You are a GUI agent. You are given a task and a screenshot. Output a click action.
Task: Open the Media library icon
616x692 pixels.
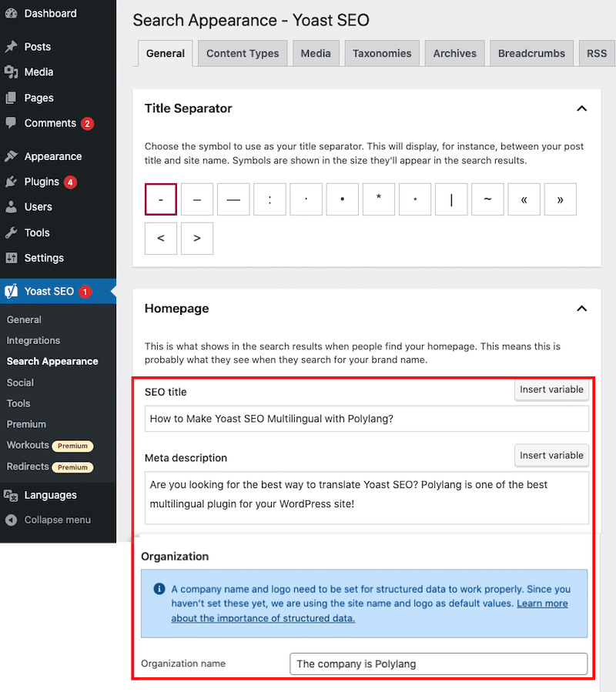coord(11,72)
